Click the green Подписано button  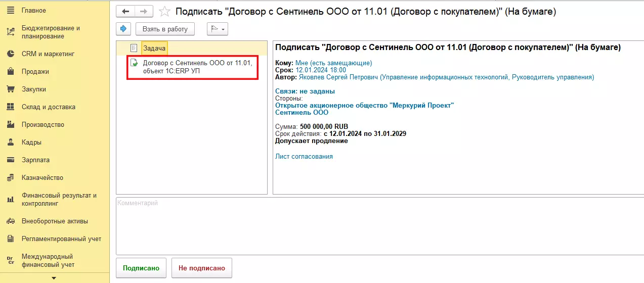point(141,268)
